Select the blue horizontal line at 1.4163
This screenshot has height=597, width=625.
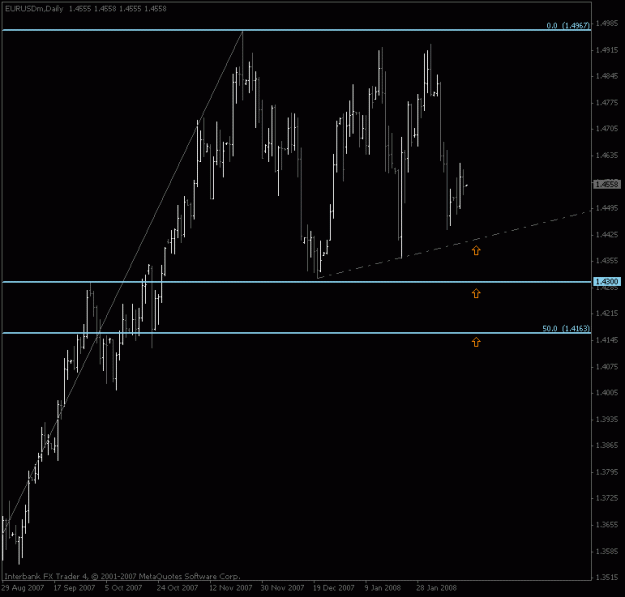[x=297, y=333]
